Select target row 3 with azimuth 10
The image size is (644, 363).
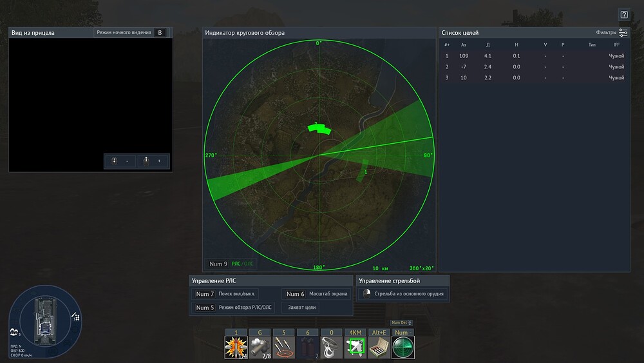pyautogui.click(x=535, y=78)
